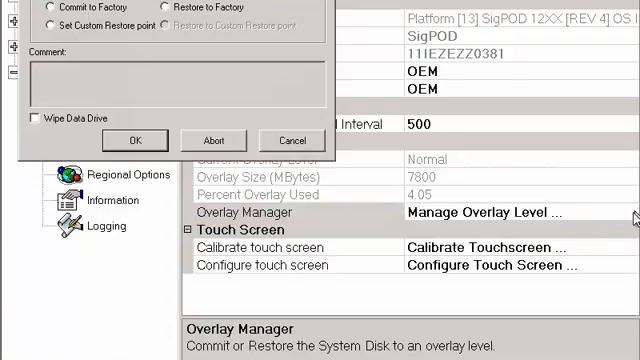Open the Logging scroll icon
Viewport: 640px width, 360px height.
tap(70, 225)
